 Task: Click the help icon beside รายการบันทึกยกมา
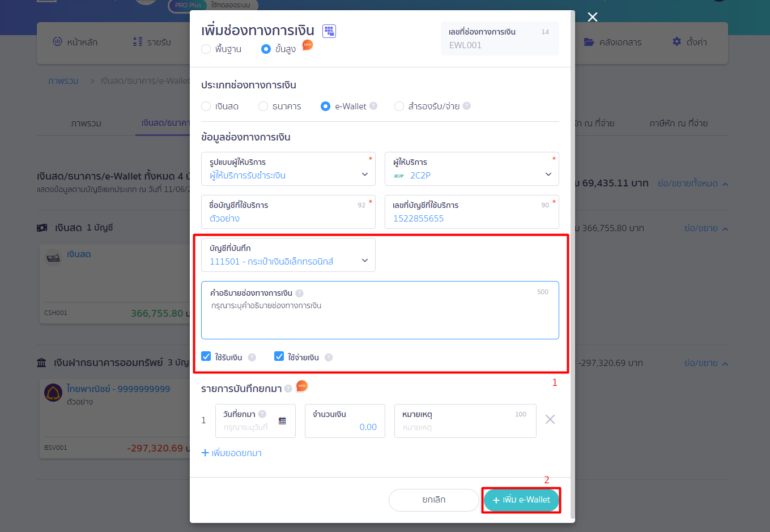(x=288, y=389)
